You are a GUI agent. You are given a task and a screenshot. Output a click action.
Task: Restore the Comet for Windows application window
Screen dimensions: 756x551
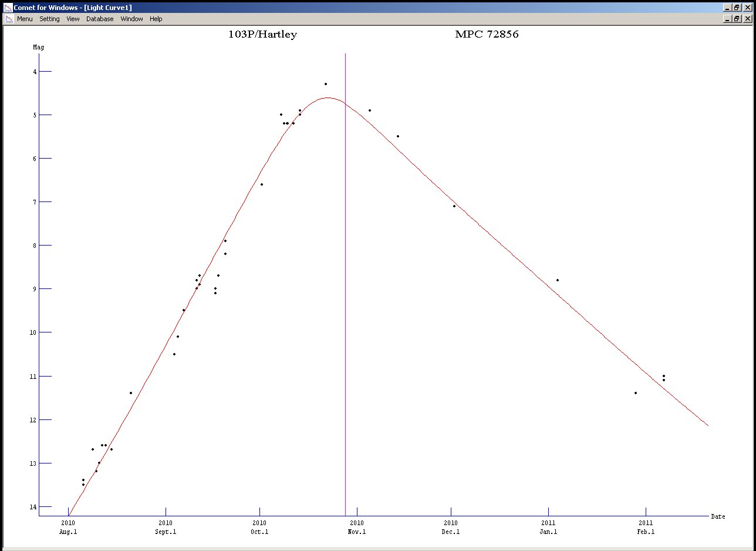tap(736, 8)
